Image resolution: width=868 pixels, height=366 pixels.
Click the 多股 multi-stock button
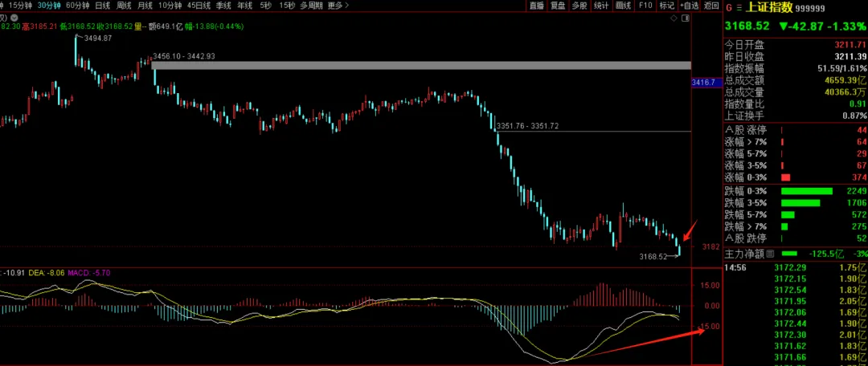click(579, 6)
